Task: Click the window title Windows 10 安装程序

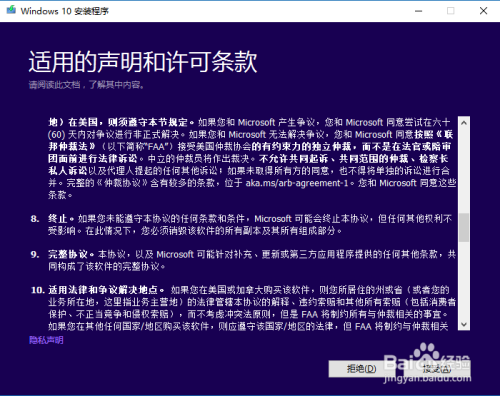Action: coord(65,11)
